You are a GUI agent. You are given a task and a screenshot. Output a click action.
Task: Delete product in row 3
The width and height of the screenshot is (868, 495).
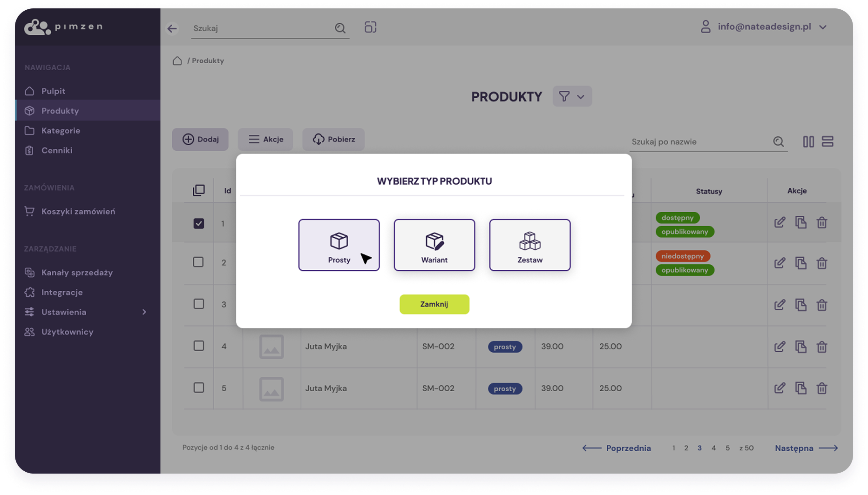[822, 305]
